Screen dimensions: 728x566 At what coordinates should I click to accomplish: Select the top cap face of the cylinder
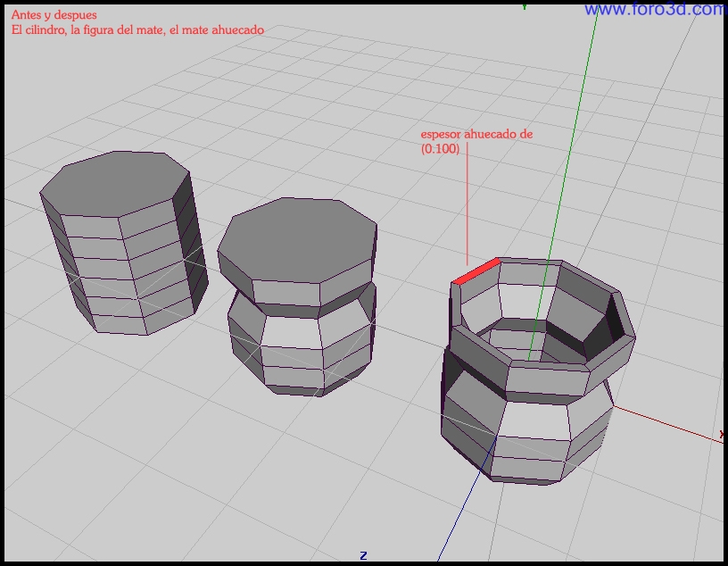[x=114, y=182]
